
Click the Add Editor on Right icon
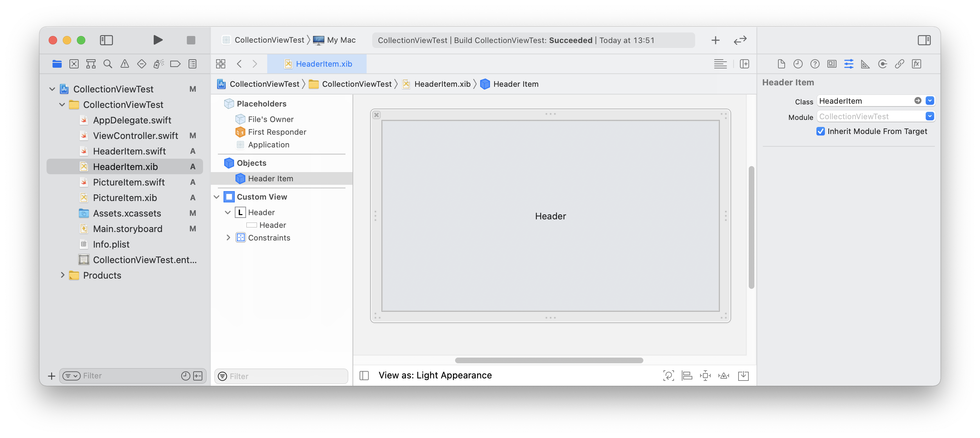744,64
